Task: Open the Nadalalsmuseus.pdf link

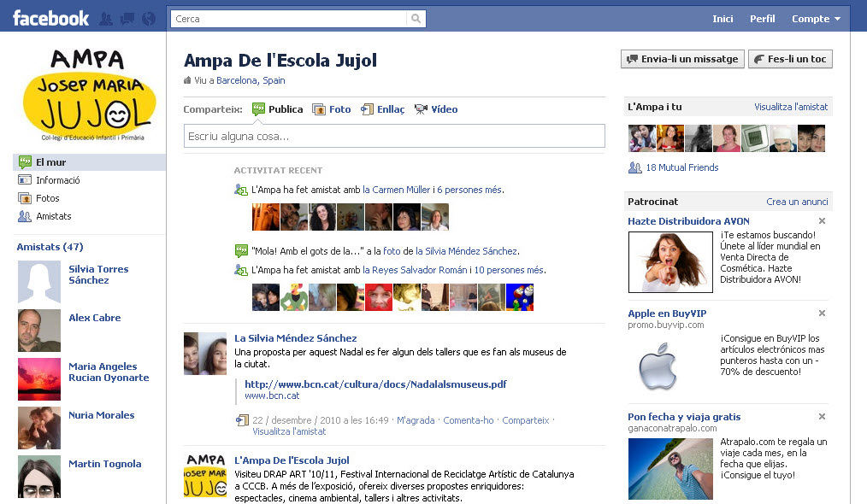Action: pos(375,384)
